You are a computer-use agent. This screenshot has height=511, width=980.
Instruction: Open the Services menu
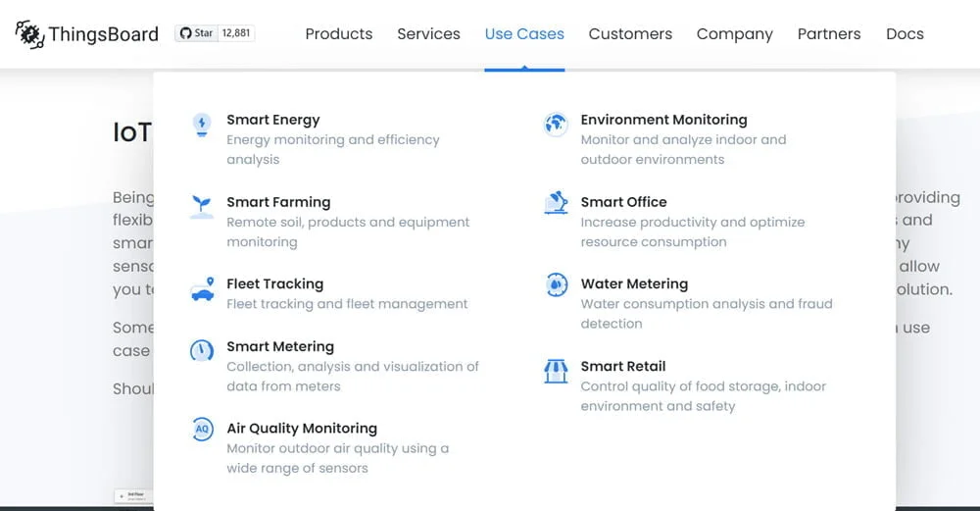(429, 33)
